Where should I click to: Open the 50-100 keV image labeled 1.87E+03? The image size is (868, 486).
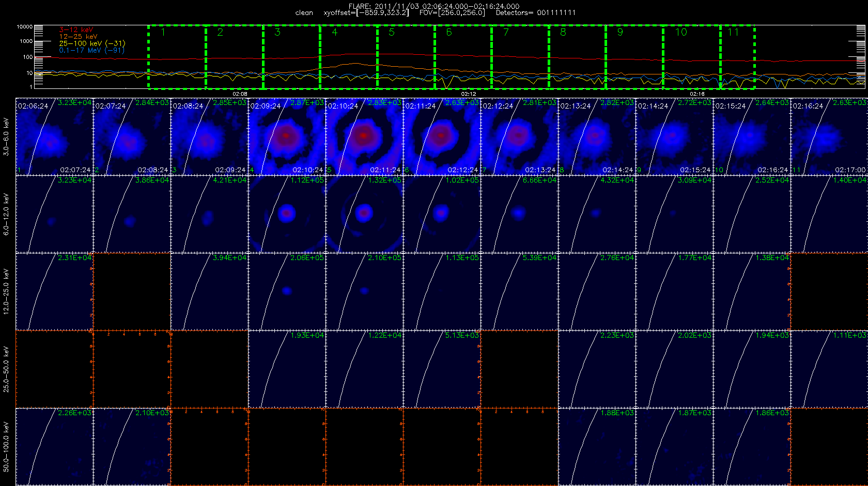[674, 446]
